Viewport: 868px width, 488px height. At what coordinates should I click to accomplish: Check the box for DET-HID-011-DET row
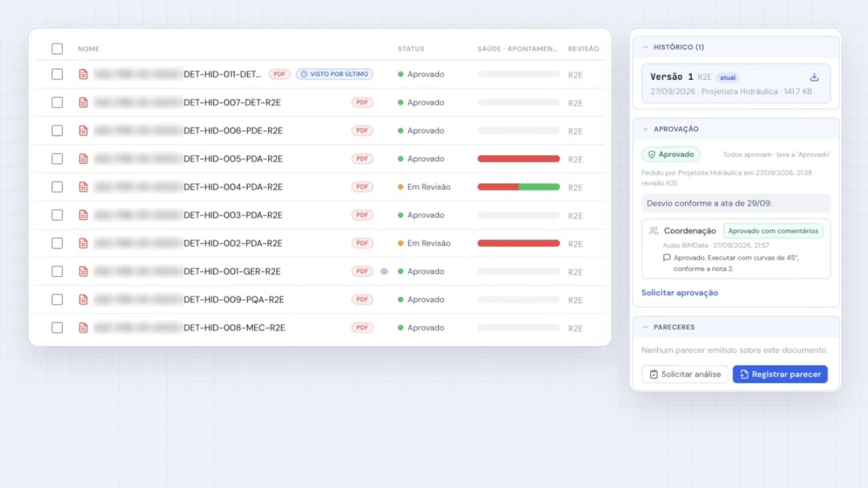click(57, 74)
